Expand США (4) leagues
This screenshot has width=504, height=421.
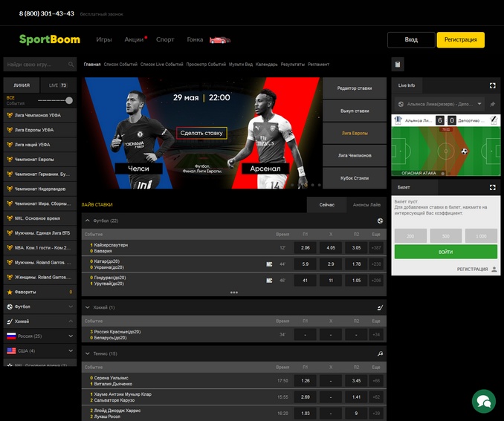71,350
